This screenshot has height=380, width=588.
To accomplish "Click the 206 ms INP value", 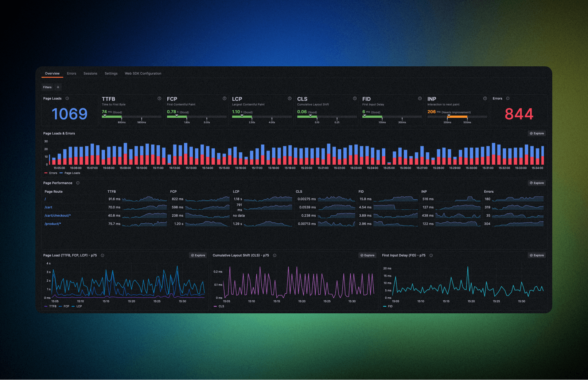I will coord(434,112).
